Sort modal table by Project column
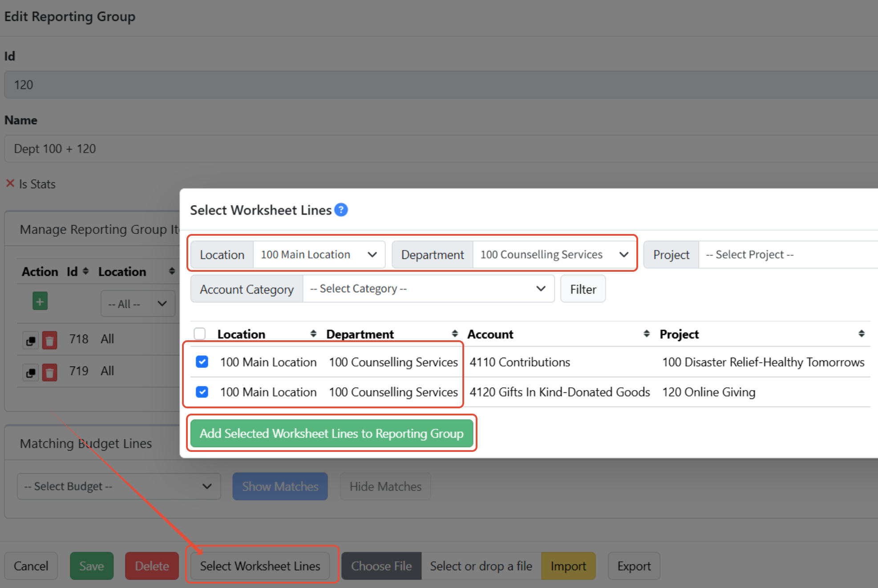Viewport: 878px width, 588px height. tap(861, 334)
